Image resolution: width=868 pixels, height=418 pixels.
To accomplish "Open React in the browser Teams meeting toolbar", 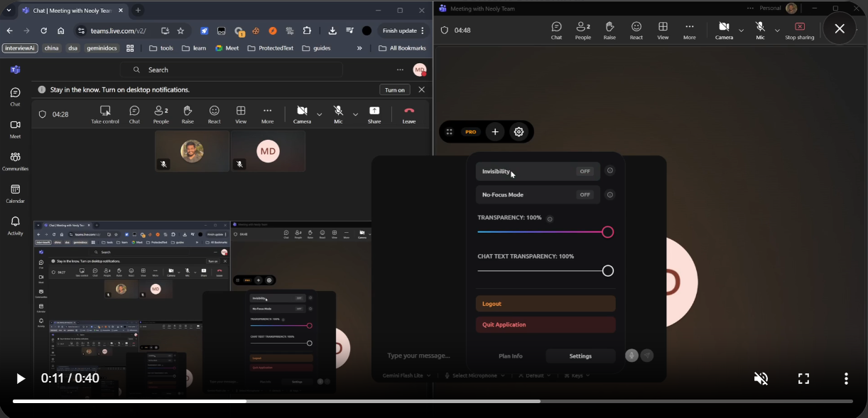I will tap(214, 114).
